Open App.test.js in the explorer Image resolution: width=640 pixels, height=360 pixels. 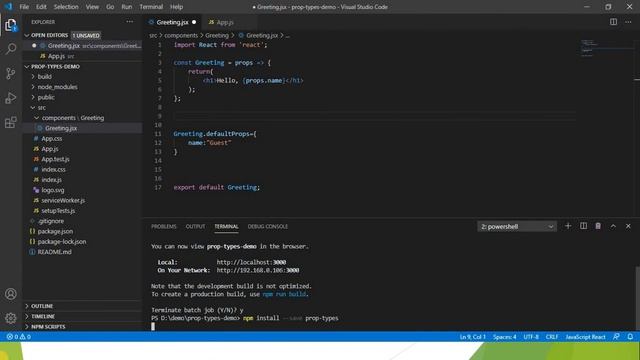[x=55, y=159]
